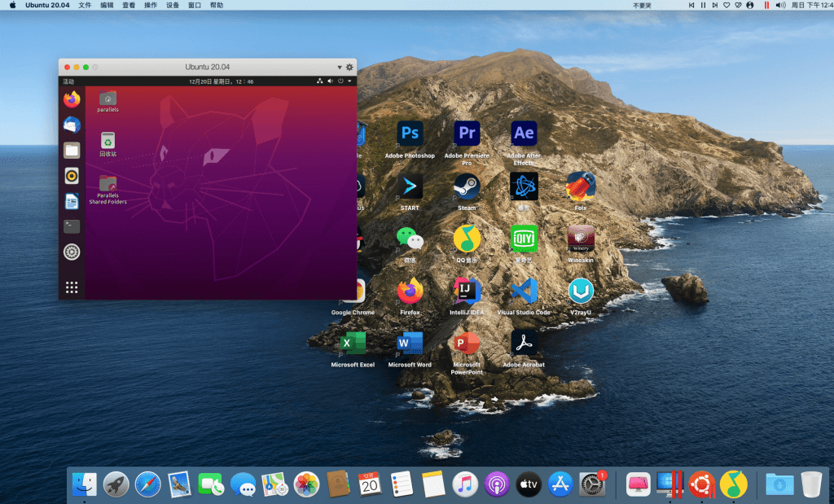Expand Parallels window title bar dropdown arrow
Image resolution: width=834 pixels, height=504 pixels.
coord(340,68)
